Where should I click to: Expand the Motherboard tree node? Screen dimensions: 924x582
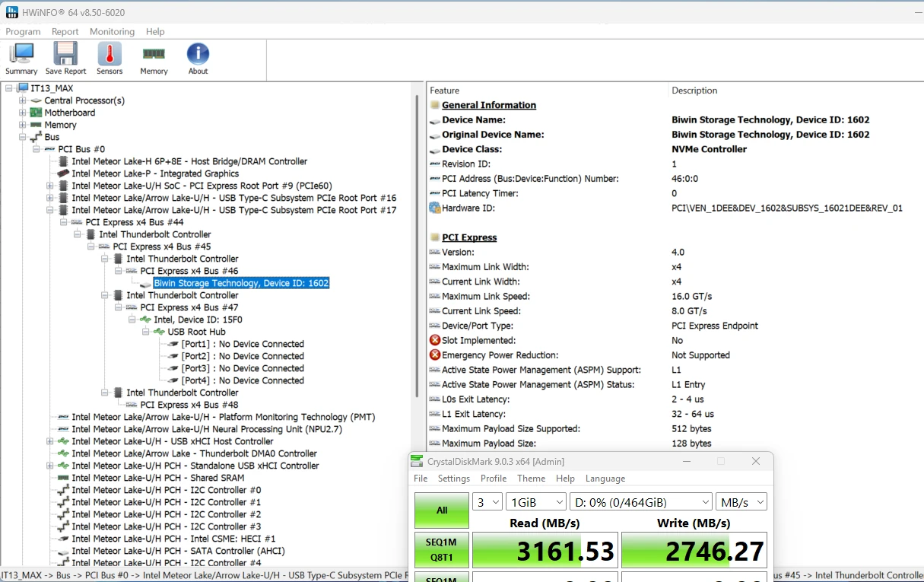click(23, 113)
